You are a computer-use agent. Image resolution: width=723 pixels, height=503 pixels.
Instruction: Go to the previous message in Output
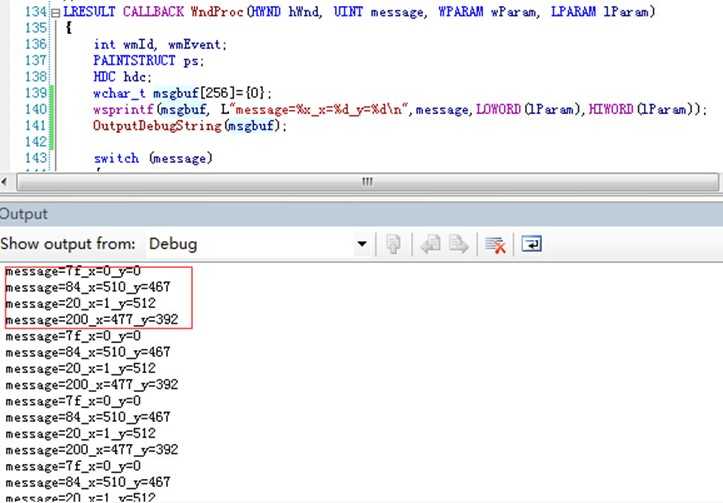431,244
